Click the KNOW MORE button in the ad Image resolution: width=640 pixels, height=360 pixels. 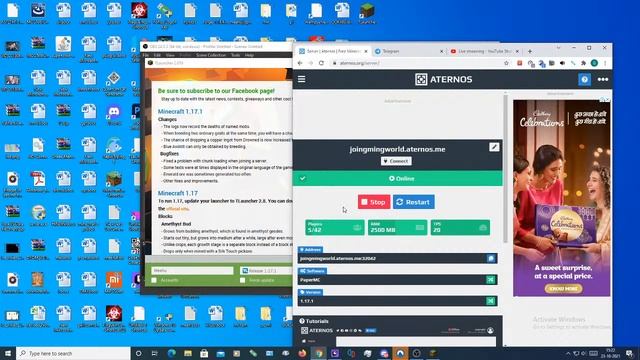coord(563,289)
